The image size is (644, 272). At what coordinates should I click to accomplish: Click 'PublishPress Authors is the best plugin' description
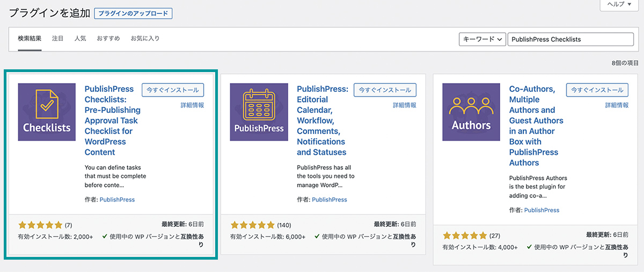(x=538, y=187)
